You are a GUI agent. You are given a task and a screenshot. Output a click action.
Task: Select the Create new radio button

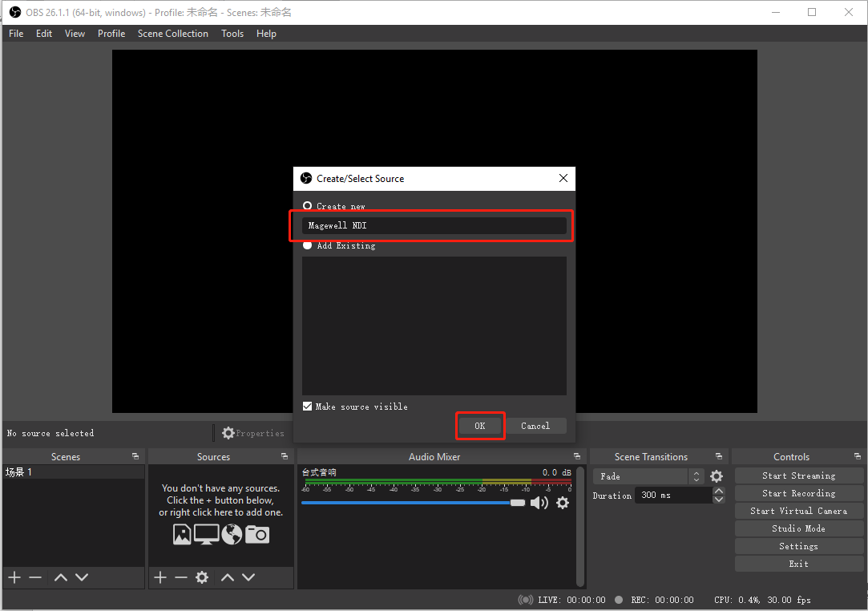click(x=307, y=205)
